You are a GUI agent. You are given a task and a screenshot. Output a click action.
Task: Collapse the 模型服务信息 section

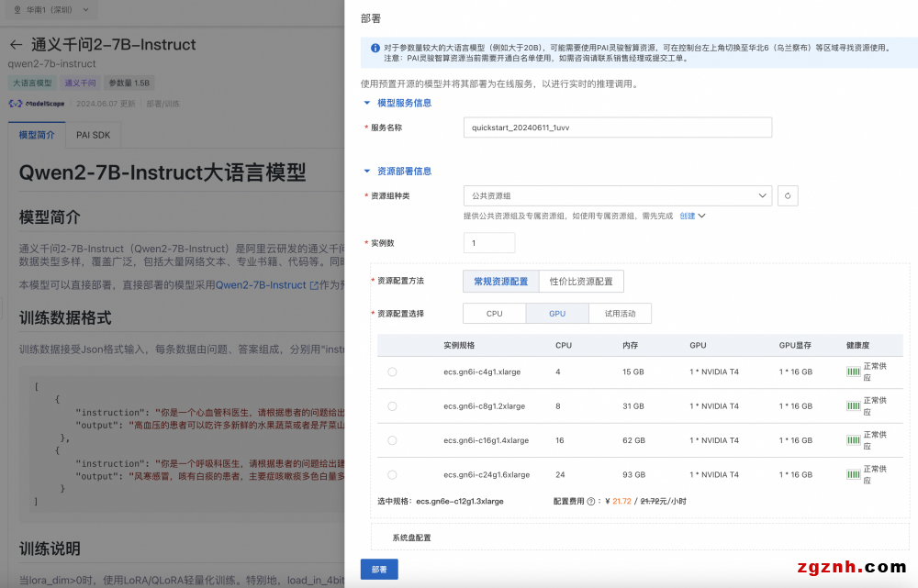pyautogui.click(x=368, y=103)
